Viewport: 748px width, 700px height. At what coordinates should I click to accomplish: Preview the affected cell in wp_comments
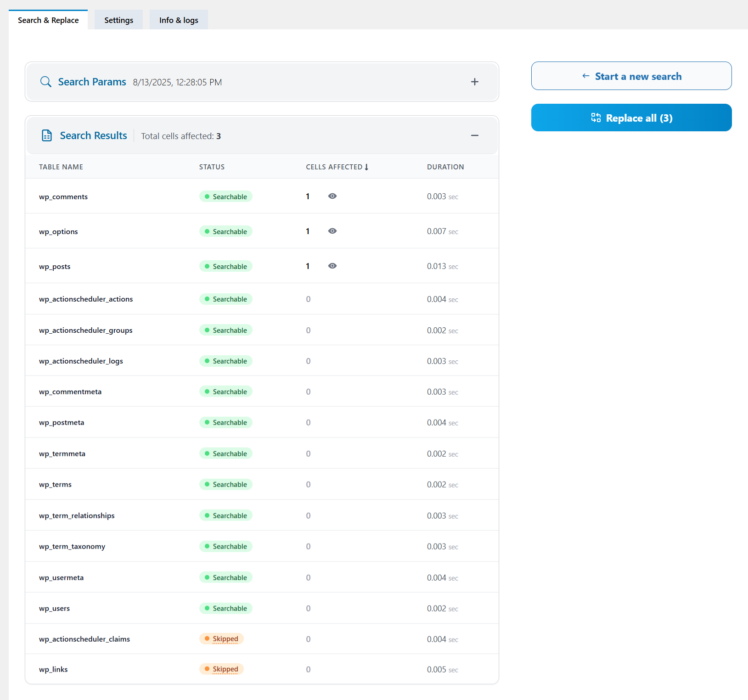pyautogui.click(x=332, y=196)
